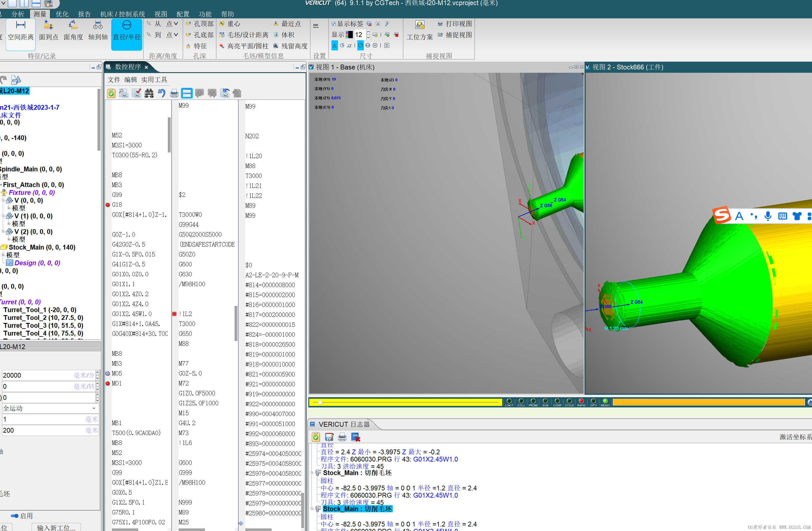
Task: Toggle breakpoint on the M01 line
Action: 108,384
